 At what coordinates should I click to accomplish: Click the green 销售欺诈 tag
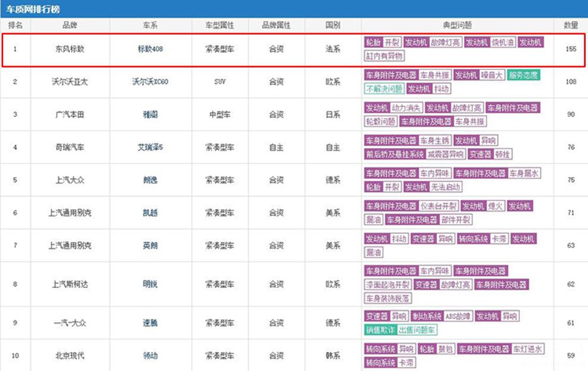(x=379, y=330)
